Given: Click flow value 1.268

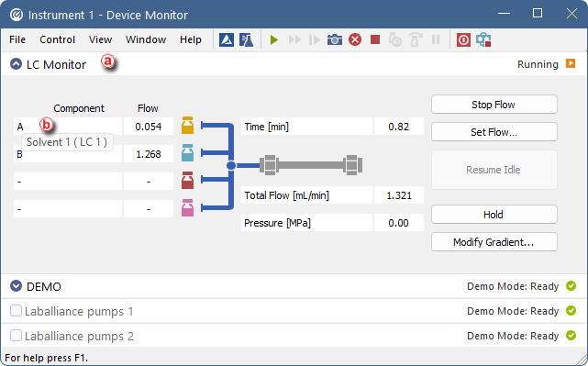Looking at the screenshot, I should [149, 154].
